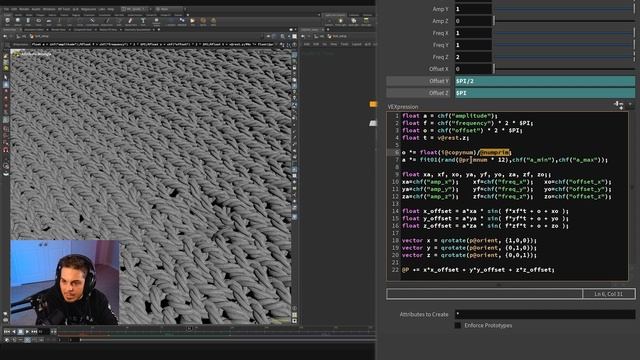Click the Offset Y field containing $PI/2
Screen dimensions: 640x360
click(544, 81)
